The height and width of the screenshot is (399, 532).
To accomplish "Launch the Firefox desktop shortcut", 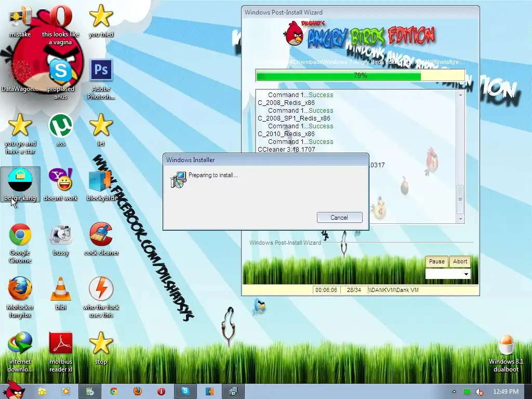I will tap(20, 298).
